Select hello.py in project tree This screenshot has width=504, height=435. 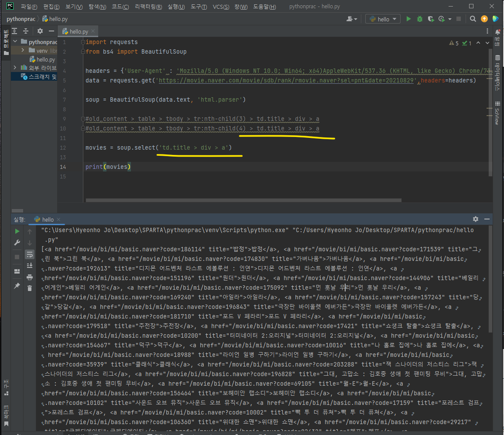click(42, 59)
